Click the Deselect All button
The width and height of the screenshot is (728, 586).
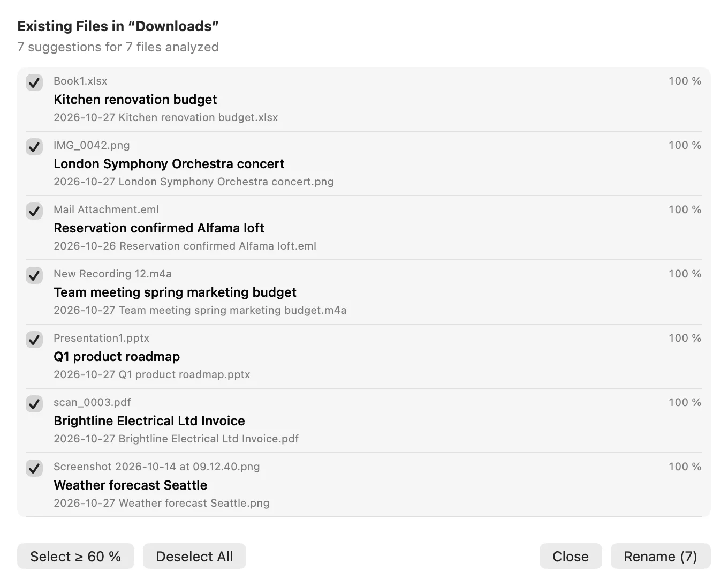pos(194,556)
